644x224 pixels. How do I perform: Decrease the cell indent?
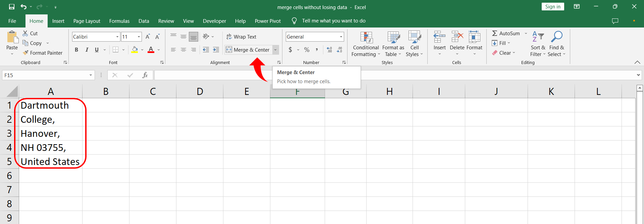pyautogui.click(x=206, y=50)
